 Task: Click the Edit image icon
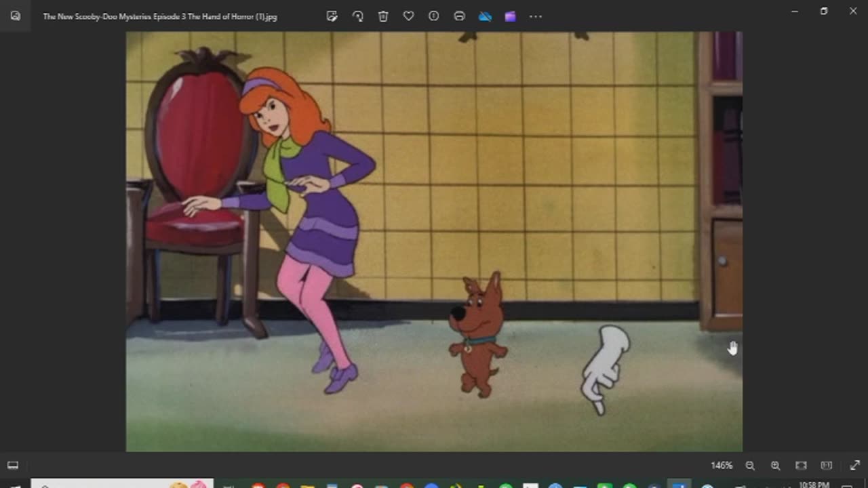332,16
